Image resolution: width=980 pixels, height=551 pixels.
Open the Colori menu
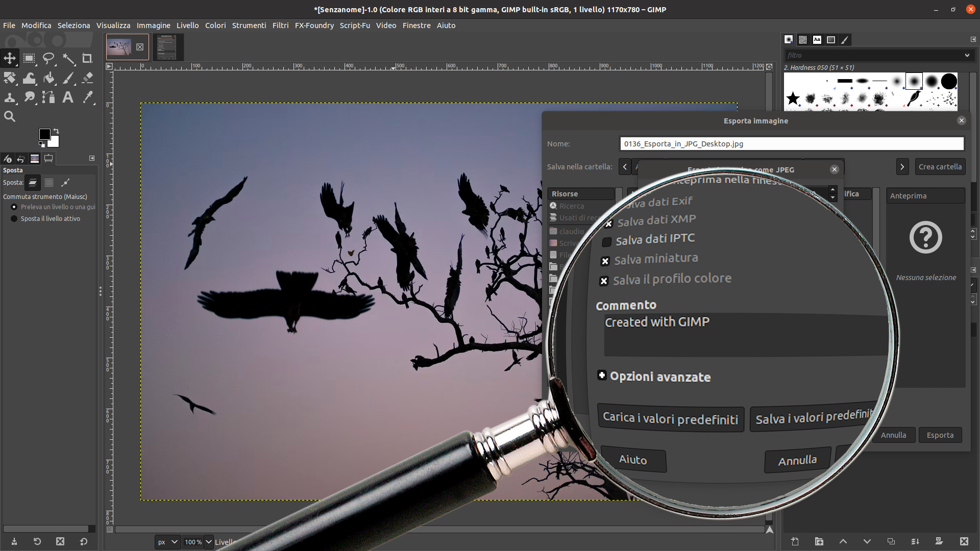[x=215, y=25]
